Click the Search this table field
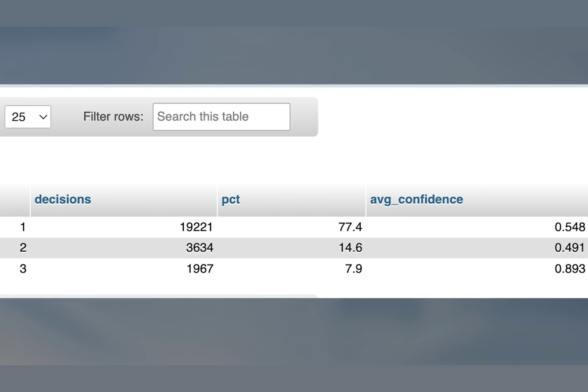This screenshot has width=588, height=392. tap(221, 117)
